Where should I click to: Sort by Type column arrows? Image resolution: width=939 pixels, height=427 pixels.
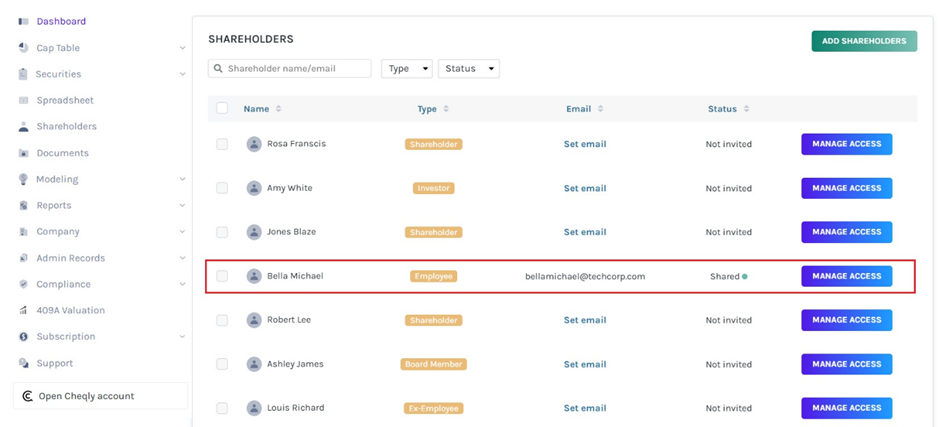tap(446, 109)
